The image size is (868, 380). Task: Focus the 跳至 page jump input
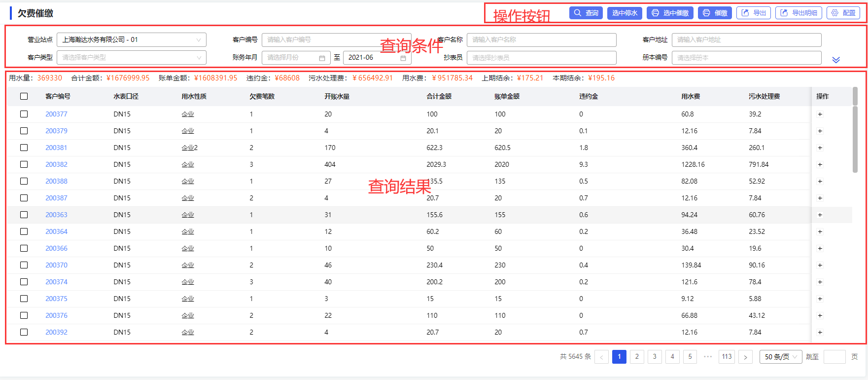point(834,357)
